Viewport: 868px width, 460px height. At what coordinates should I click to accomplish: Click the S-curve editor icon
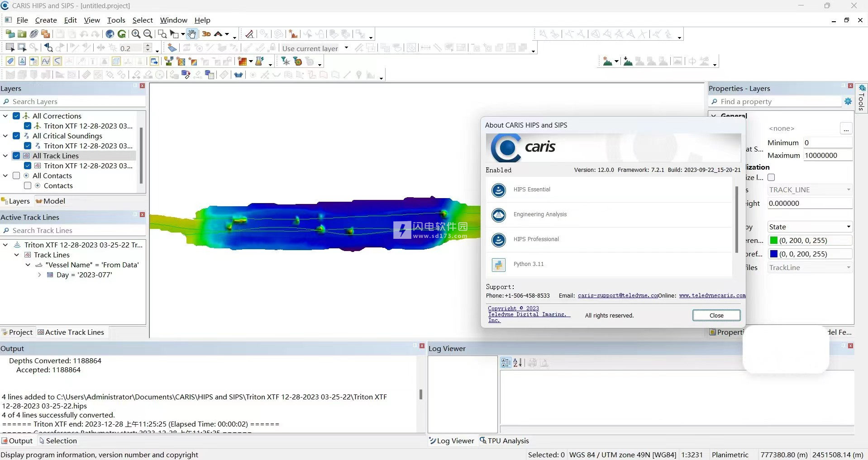57,62
